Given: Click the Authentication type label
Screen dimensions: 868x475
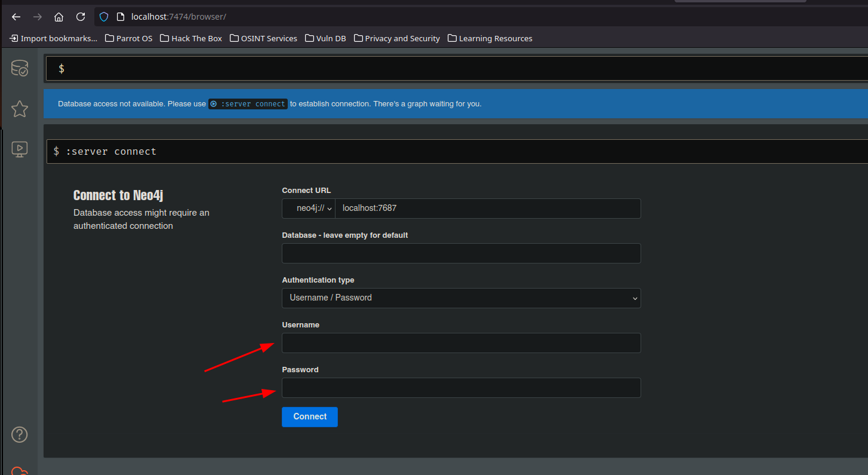Looking at the screenshot, I should click(318, 280).
